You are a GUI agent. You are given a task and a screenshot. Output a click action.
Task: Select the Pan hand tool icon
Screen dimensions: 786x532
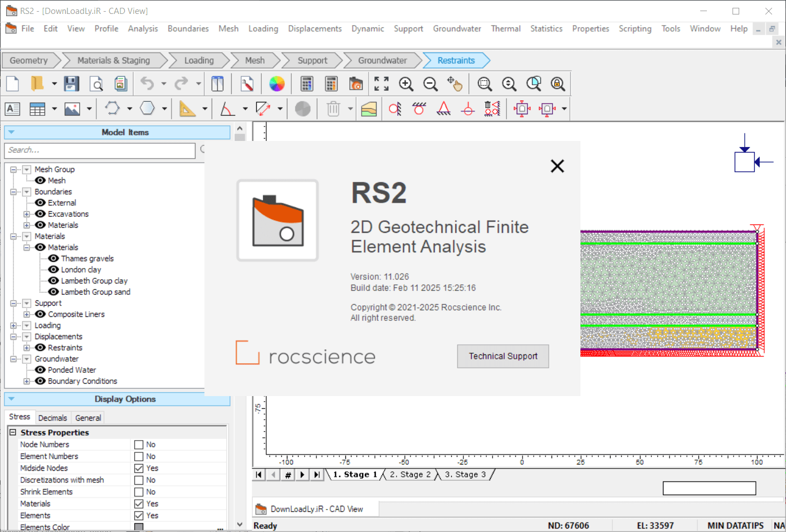click(455, 84)
